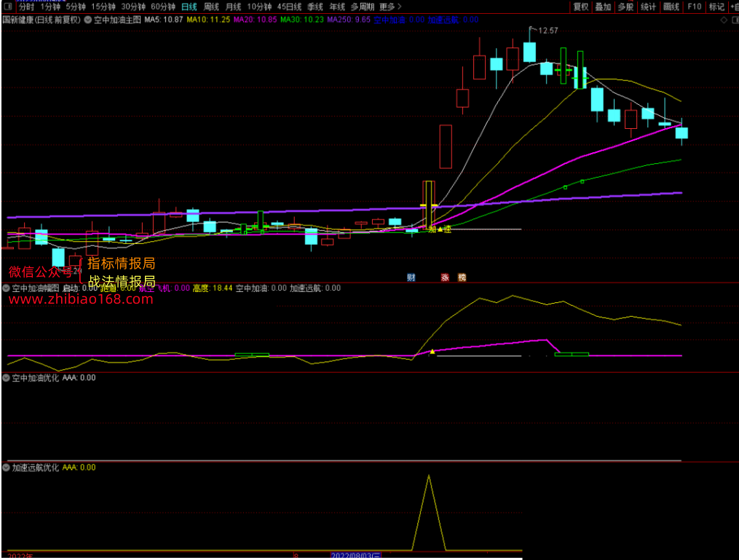Image resolution: width=739 pixels, height=560 pixels.
Task: Click the 高度: 18.44 indicator value
Action: pyautogui.click(x=213, y=288)
